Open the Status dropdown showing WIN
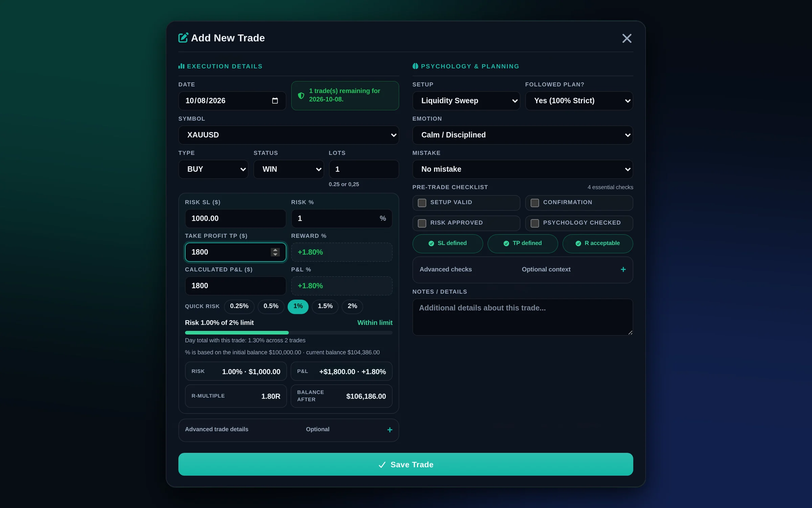Image resolution: width=812 pixels, height=508 pixels. pos(288,169)
